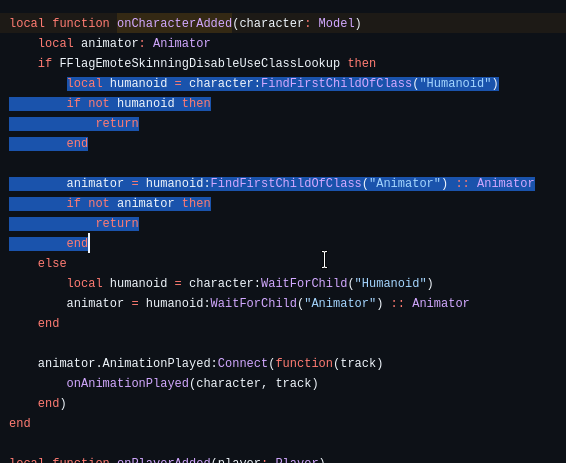Click the "if not animator then" line
Image resolution: width=566 pixels, height=463 pixels.
click(x=139, y=203)
